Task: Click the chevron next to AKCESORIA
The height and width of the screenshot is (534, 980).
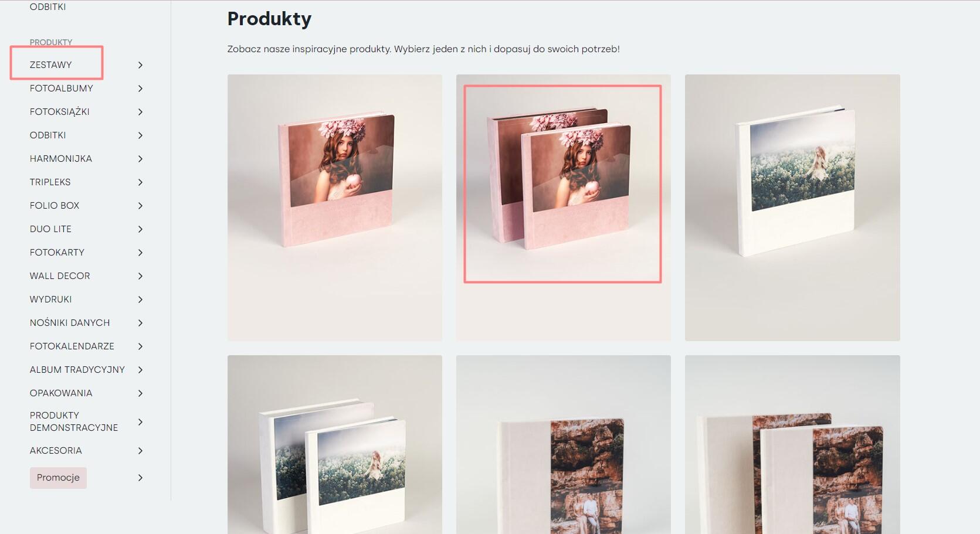Action: coord(140,451)
